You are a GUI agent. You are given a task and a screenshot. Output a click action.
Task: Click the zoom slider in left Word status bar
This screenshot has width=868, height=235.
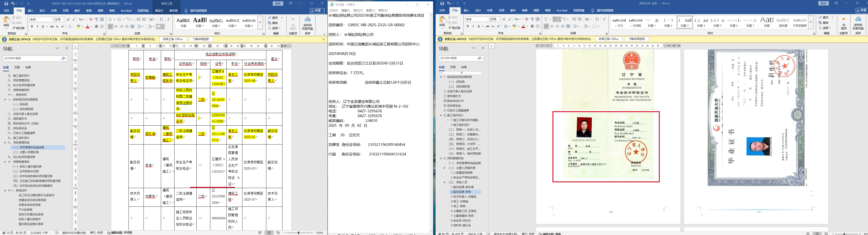(298, 233)
